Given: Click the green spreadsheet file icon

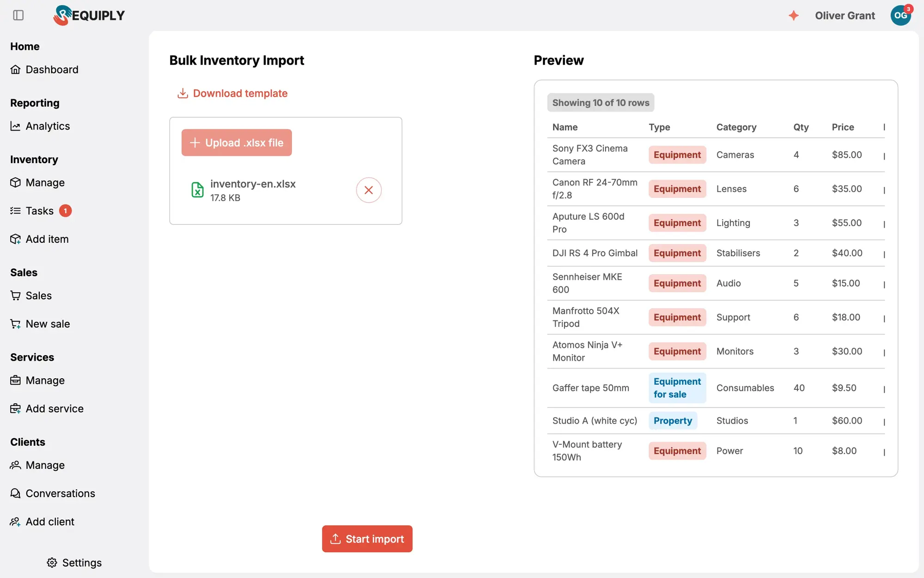Looking at the screenshot, I should pos(197,190).
